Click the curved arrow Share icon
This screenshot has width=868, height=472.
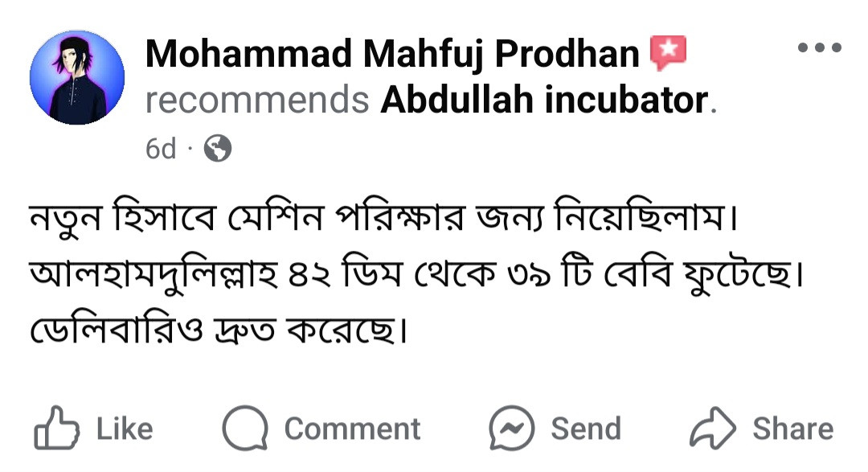tap(714, 429)
